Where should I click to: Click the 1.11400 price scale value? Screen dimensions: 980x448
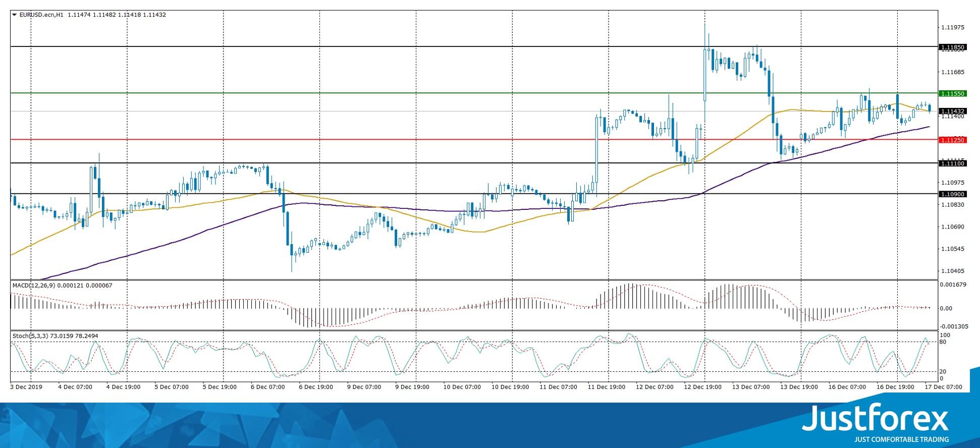coord(953,117)
